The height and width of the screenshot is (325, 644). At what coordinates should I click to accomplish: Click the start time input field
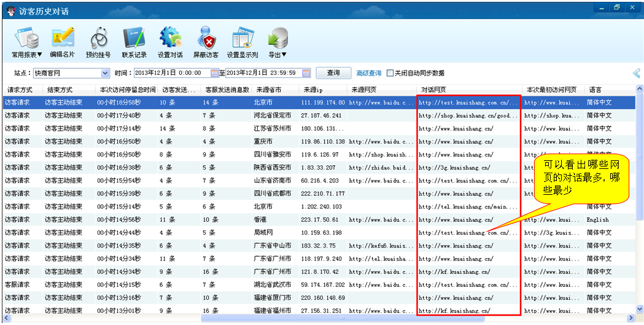[x=171, y=73]
